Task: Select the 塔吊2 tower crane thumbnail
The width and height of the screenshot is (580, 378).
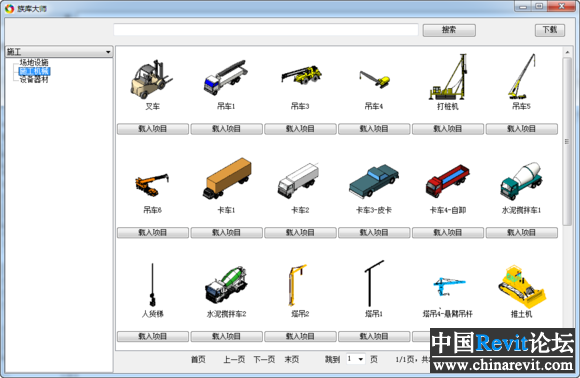Action: (297, 285)
